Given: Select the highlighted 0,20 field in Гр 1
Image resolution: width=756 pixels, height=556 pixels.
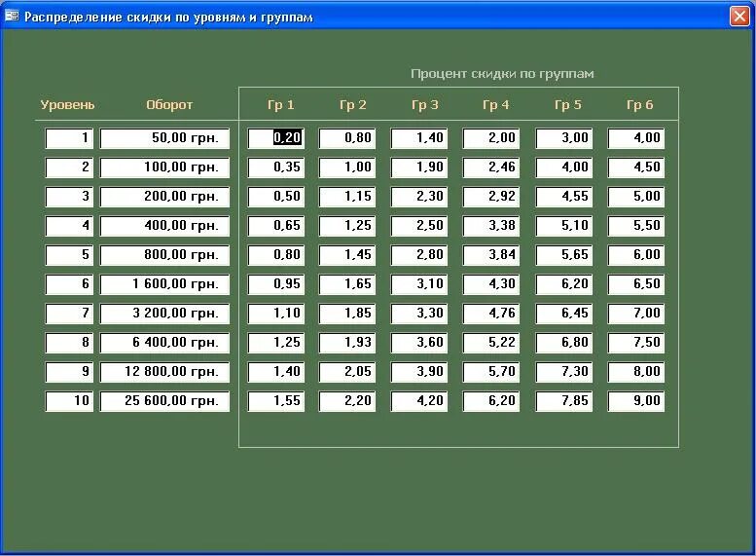Looking at the screenshot, I should click(x=276, y=138).
